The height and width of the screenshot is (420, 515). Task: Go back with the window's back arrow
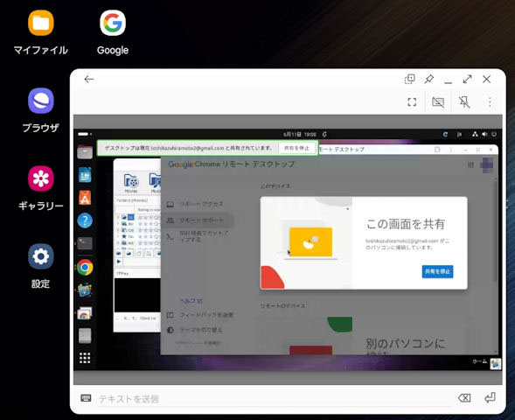tap(89, 80)
